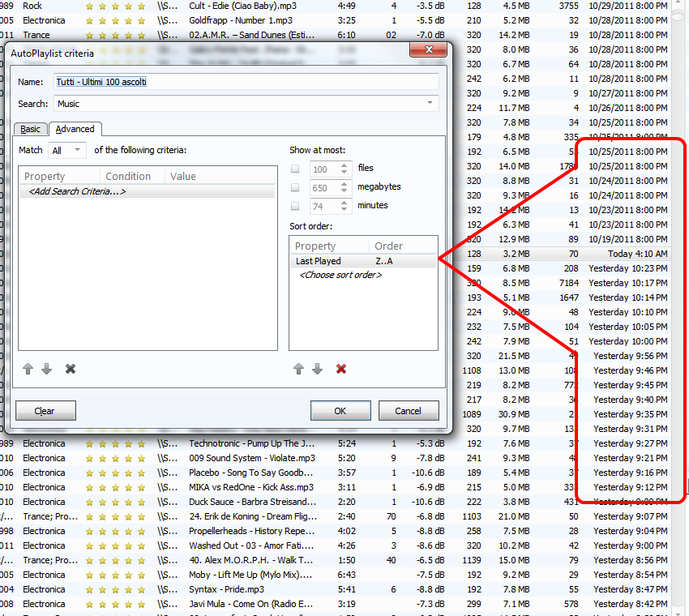Select the Advanced tab
Viewport: 689px width, 616px height.
click(75, 129)
